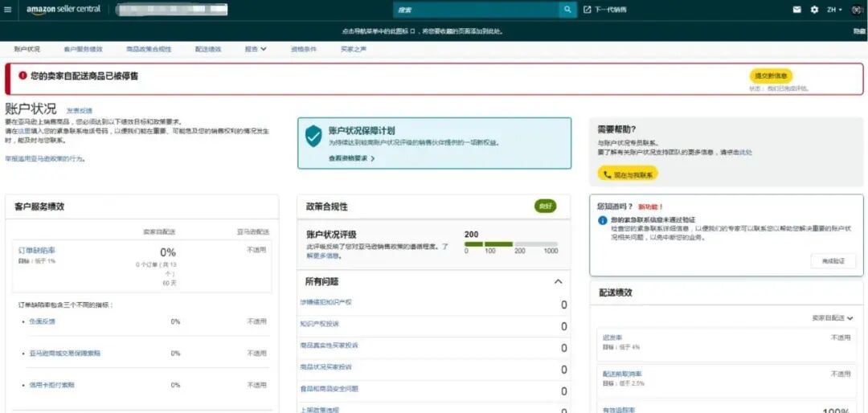Click the 订单缺陷率 metric link
The image size is (868, 413).
pyautogui.click(x=36, y=251)
